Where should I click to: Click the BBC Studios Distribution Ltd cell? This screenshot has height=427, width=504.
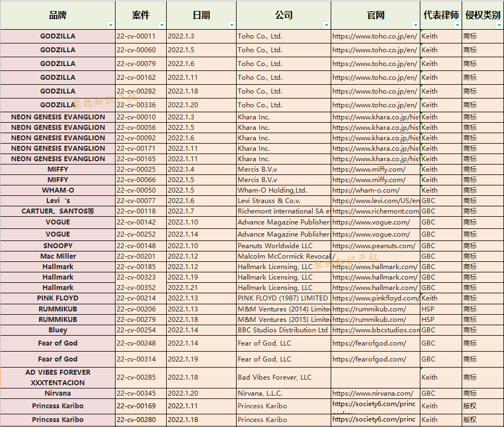pyautogui.click(x=283, y=330)
